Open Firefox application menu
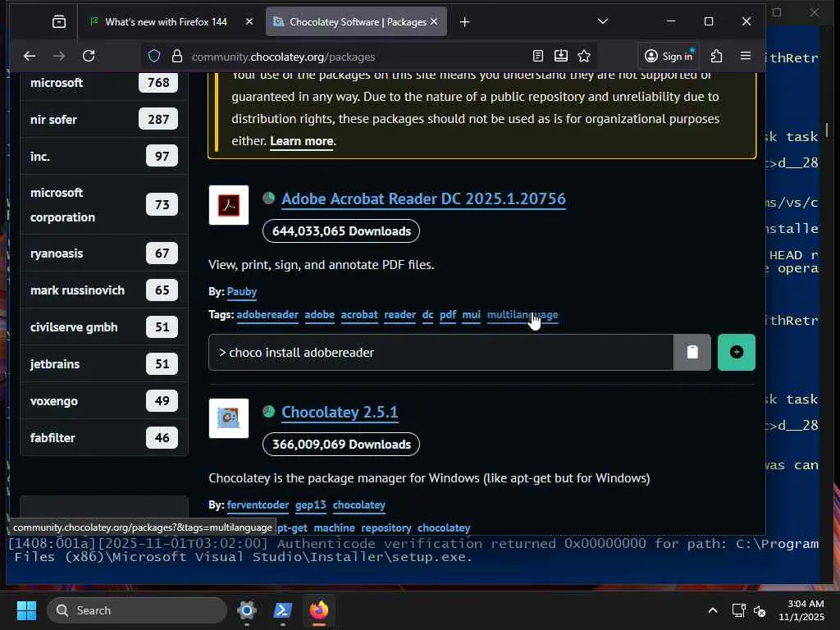The width and height of the screenshot is (840, 630). (745, 56)
